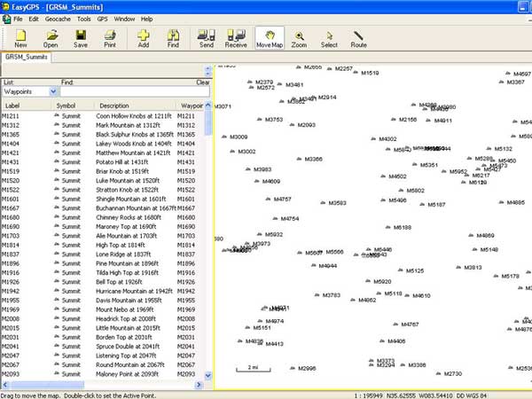The height and width of the screenshot is (399, 532).
Task: Open the Geocache menu
Action: [x=58, y=19]
